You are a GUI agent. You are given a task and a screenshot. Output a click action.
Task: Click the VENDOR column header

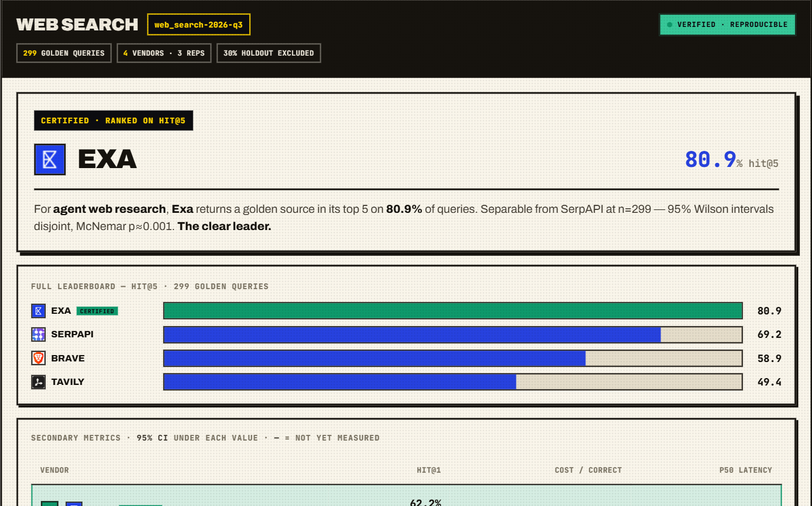55,470
